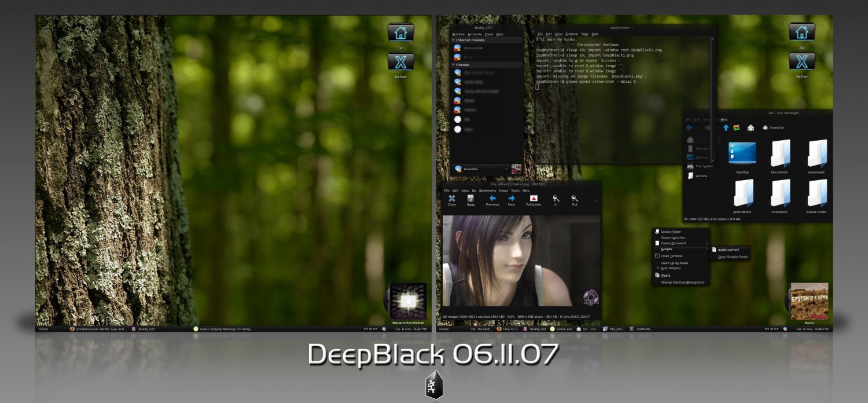The image size is (868, 403).
Task: Click Save icon in image viewer toolbar
Action: (x=471, y=200)
